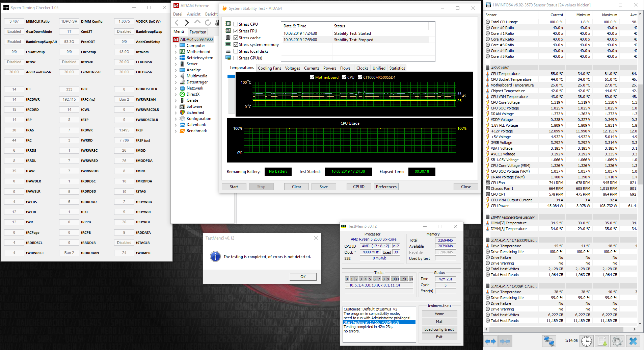The height and width of the screenshot is (350, 644).
Task: Enable the Stress GPU(s) checkbox
Action: pyautogui.click(x=236, y=58)
